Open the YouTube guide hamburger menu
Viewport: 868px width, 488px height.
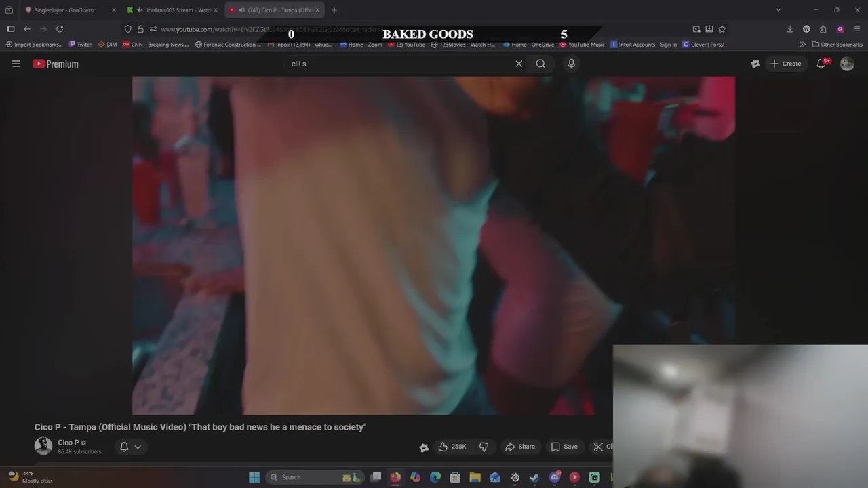pos(16,64)
